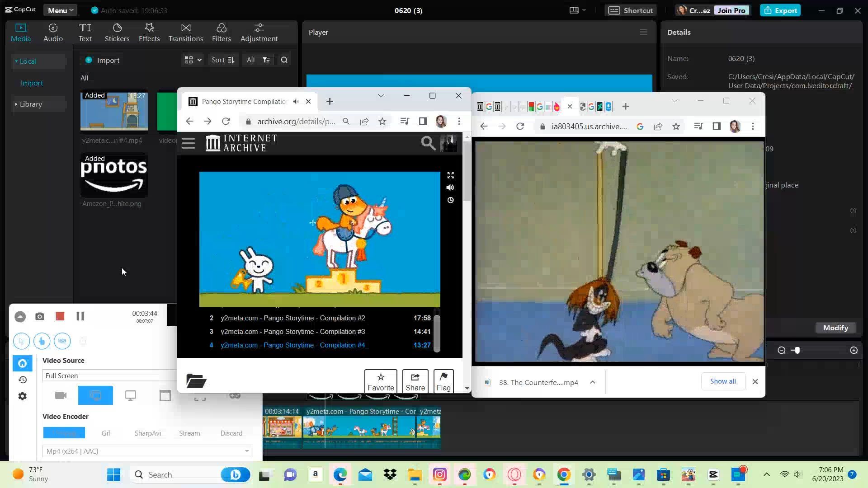This screenshot has height=488, width=868.
Task: Stop the screen recording
Action: (x=60, y=316)
